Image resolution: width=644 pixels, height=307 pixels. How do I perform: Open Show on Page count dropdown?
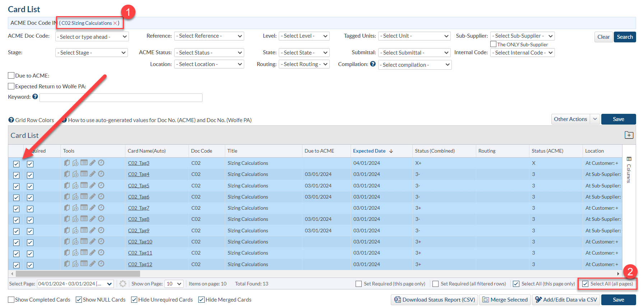point(174,284)
